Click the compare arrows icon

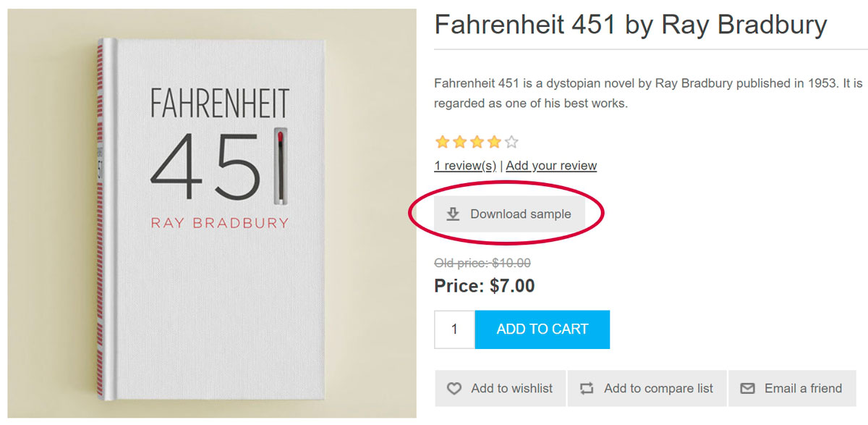point(587,389)
